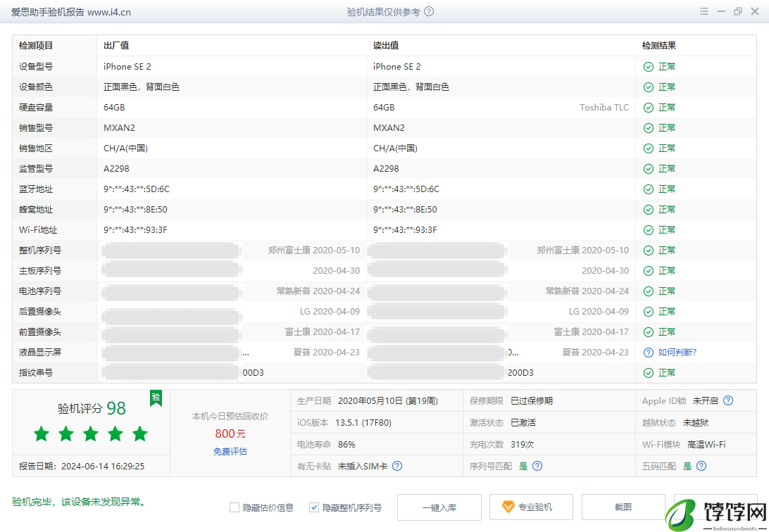Viewport: 769px width, 532px height.
Task: Click the 出厂值 column header
Action: (116, 46)
